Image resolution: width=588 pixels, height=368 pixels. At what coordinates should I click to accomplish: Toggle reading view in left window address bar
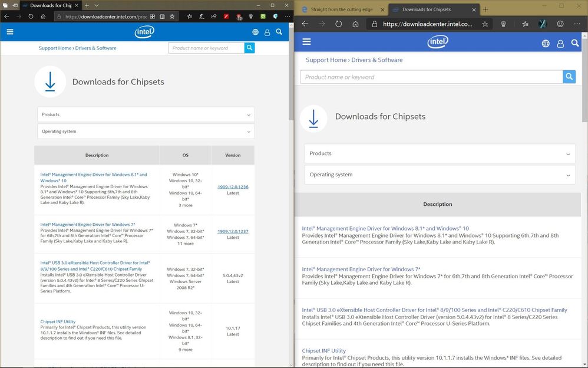(162, 17)
